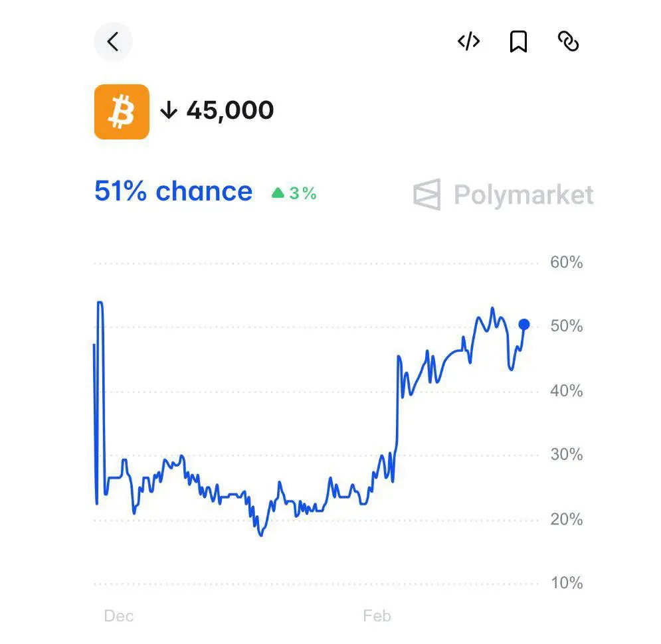
Task: Click the green up triangle indicator
Action: (x=278, y=193)
